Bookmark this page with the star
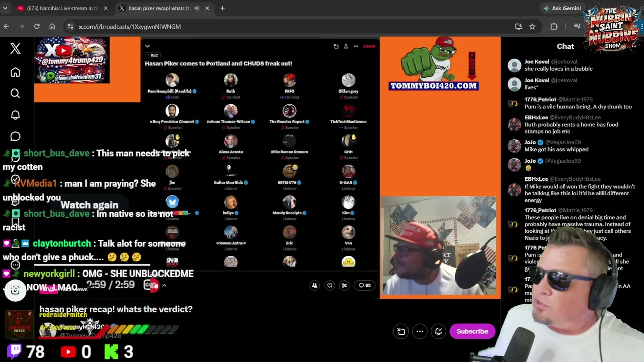644x362 pixels. pyautogui.click(x=532, y=26)
